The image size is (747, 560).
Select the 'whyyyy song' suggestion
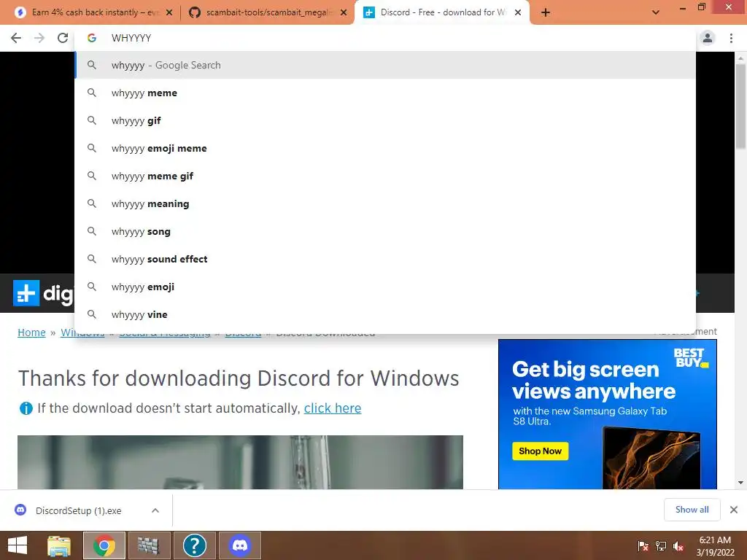click(385, 231)
